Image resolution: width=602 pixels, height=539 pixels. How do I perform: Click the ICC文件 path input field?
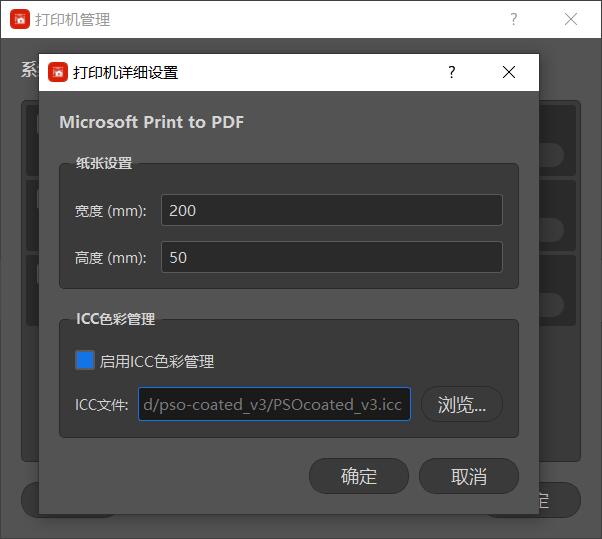[x=275, y=404]
